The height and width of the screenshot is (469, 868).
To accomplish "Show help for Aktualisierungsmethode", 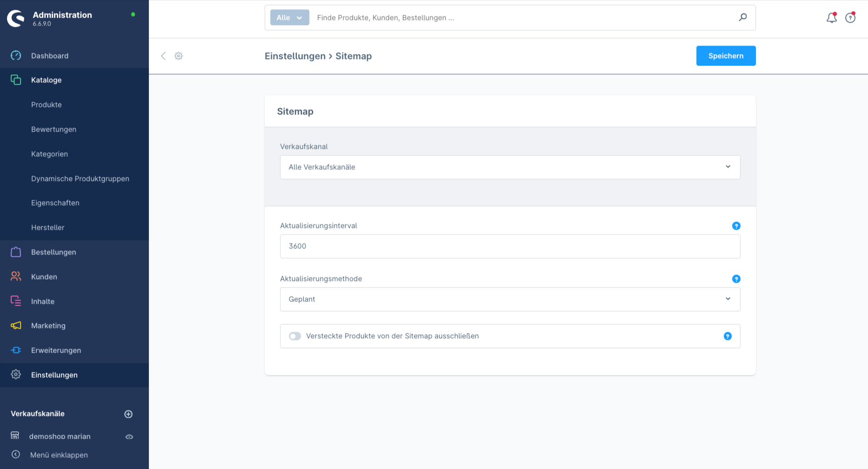I will click(x=736, y=279).
